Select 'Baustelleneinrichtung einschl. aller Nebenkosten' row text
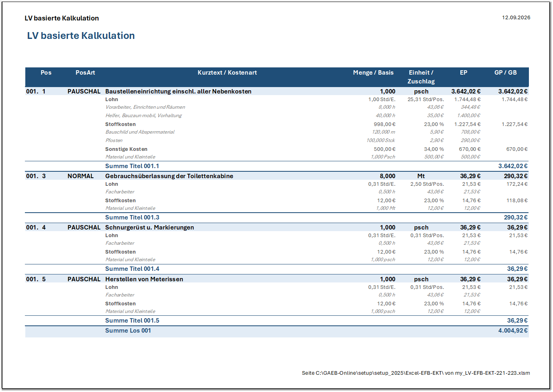Viewport: 553px width, 392px height. tap(178, 91)
